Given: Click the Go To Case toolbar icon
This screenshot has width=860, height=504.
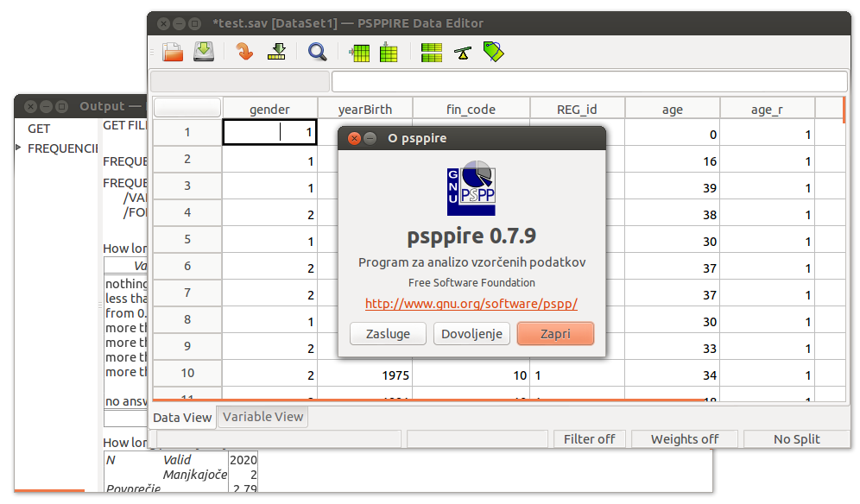Looking at the screenshot, I should click(x=276, y=52).
